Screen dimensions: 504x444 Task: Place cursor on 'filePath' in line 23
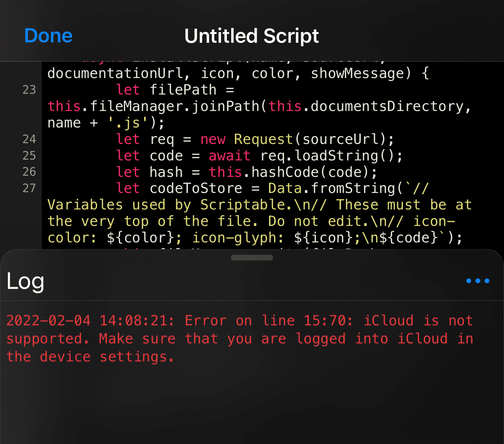coord(183,90)
